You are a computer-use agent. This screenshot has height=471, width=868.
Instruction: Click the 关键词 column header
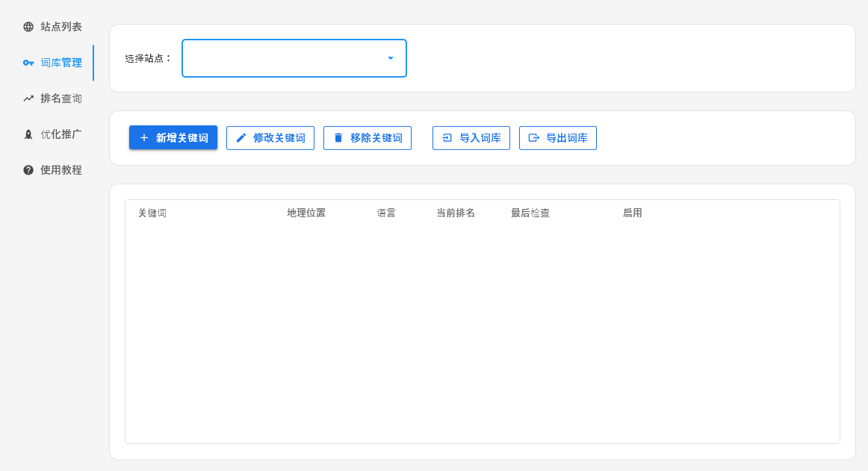(x=152, y=213)
